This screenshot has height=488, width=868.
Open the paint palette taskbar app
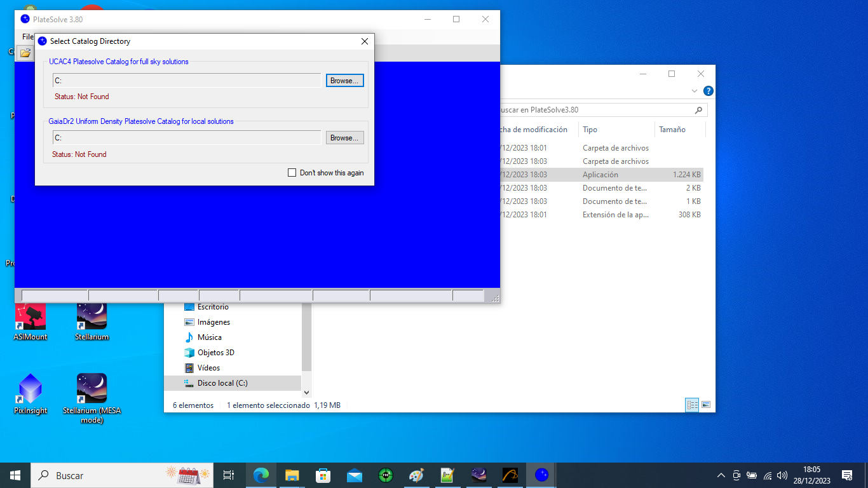tap(416, 475)
